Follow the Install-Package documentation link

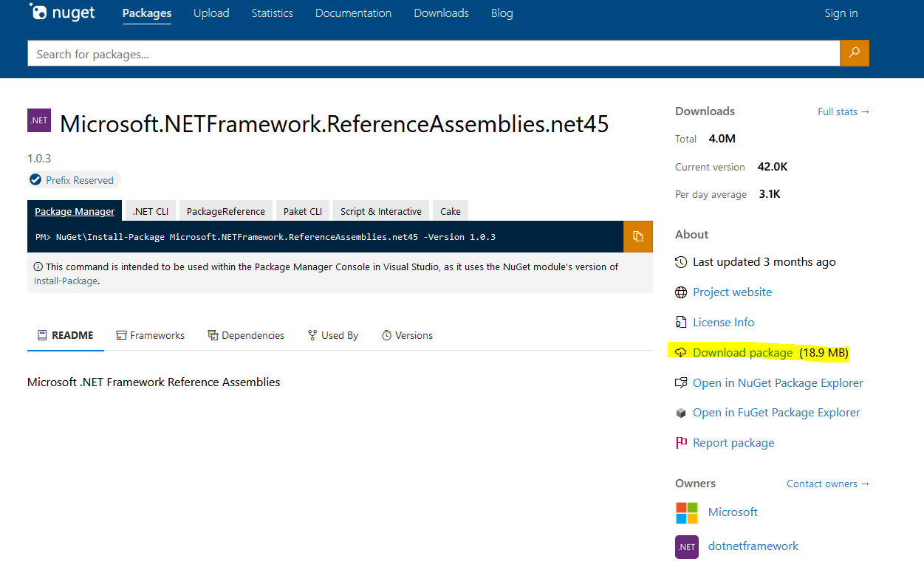click(x=64, y=281)
